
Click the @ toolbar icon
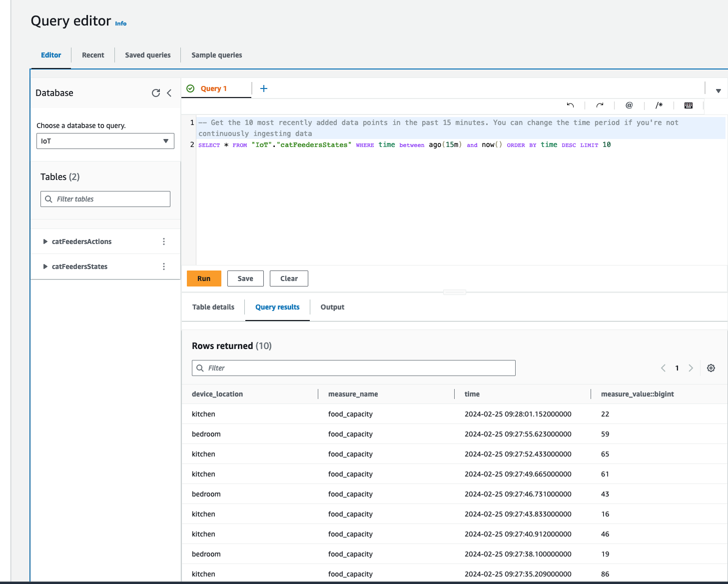tap(629, 105)
